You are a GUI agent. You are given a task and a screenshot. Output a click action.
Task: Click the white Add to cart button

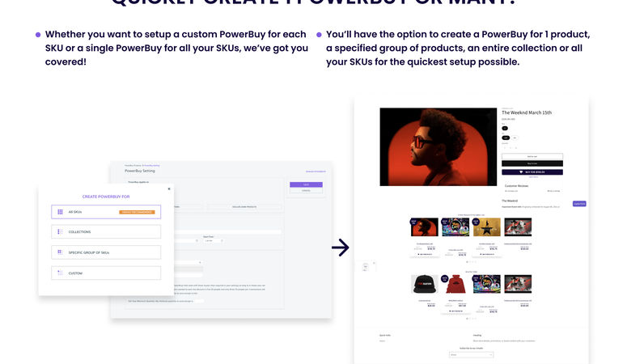532,156
